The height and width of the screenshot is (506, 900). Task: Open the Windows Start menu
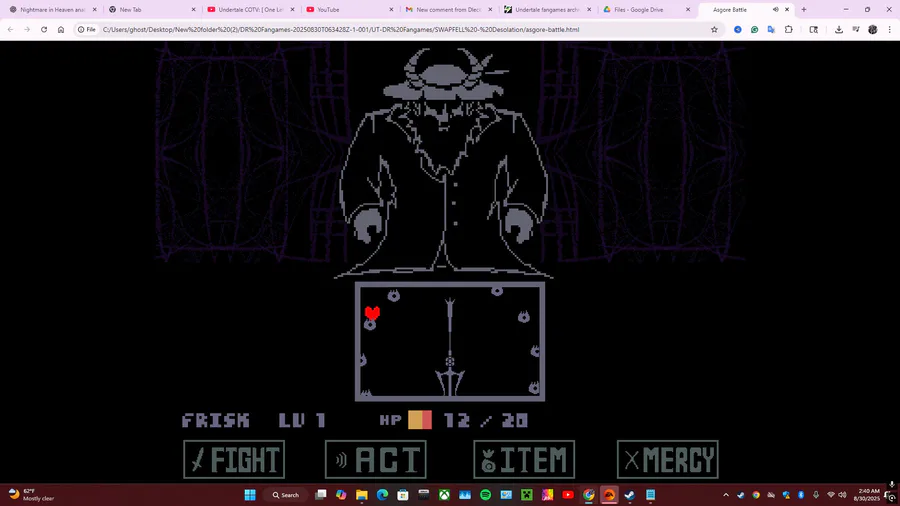point(250,495)
